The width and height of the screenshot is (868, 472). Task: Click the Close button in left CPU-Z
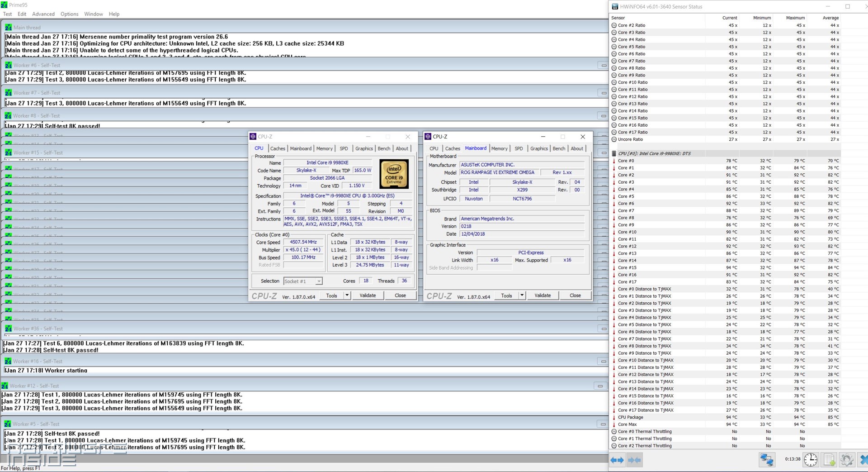pos(400,296)
